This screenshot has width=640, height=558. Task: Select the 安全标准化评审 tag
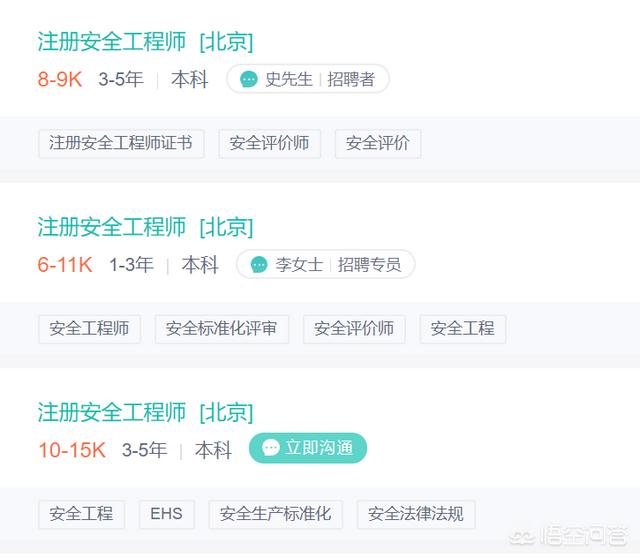222,329
